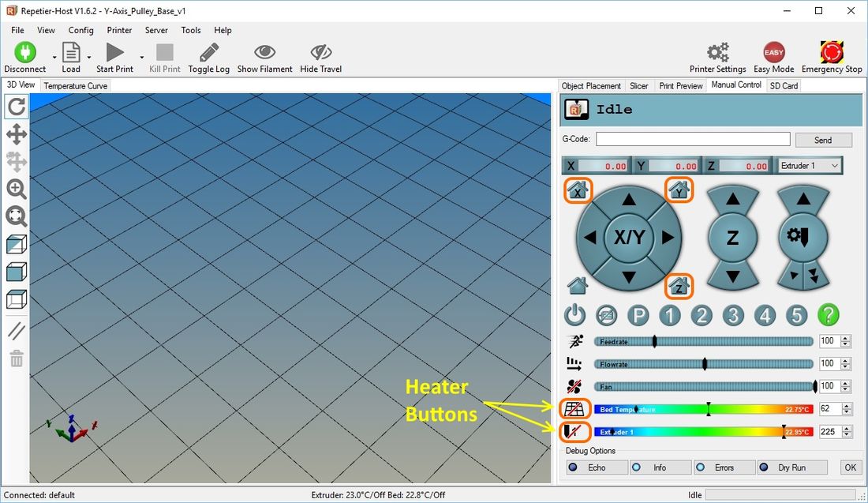The image size is (868, 503).
Task: Toggle the Dry Run debug option
Action: click(792, 467)
